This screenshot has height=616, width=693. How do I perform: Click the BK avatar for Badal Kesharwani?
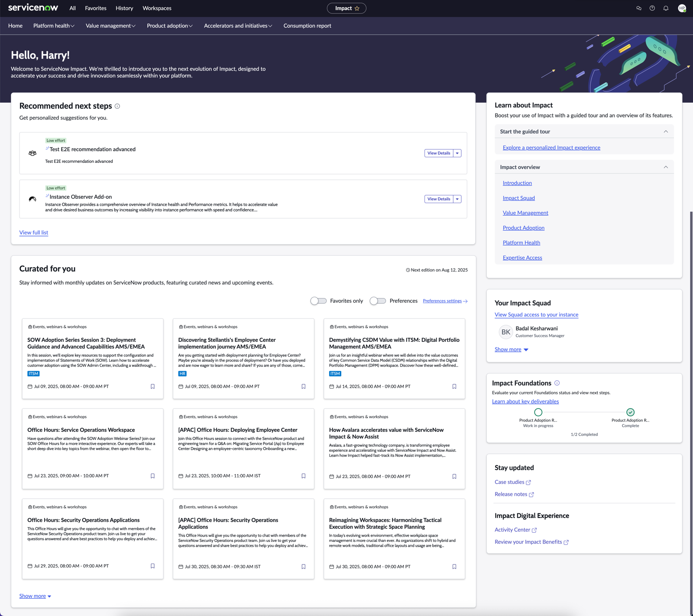click(505, 332)
